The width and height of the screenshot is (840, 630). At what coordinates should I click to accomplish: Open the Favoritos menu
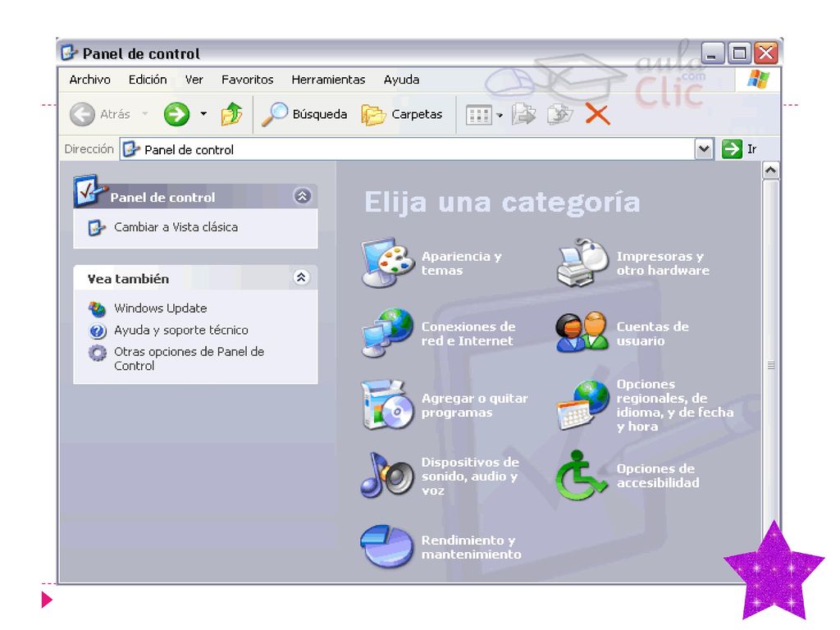pyautogui.click(x=248, y=80)
